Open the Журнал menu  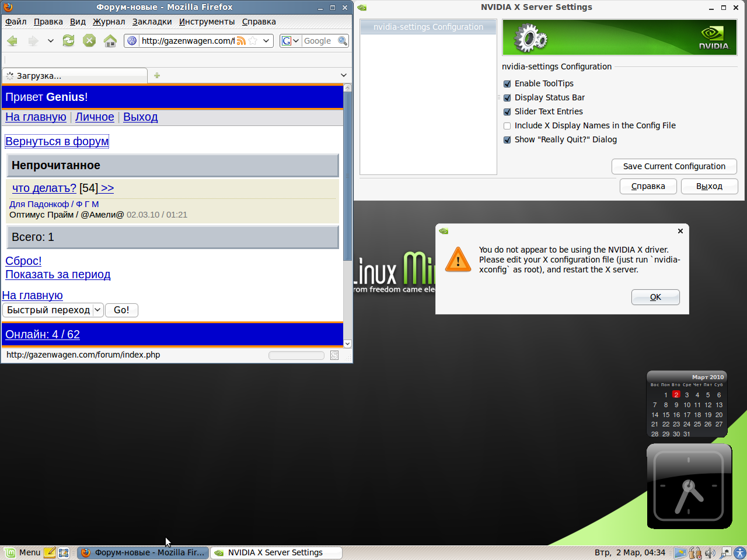click(x=109, y=22)
